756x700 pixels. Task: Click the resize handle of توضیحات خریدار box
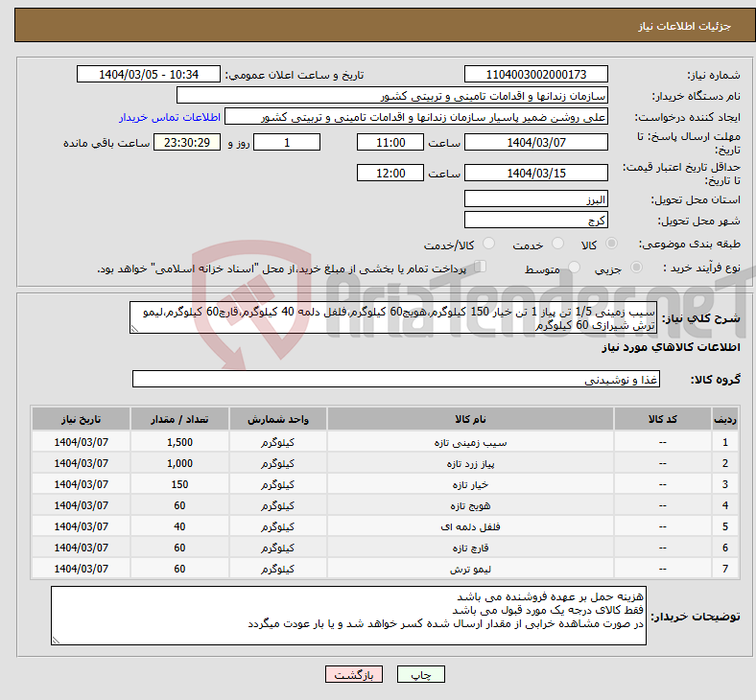coord(56,641)
